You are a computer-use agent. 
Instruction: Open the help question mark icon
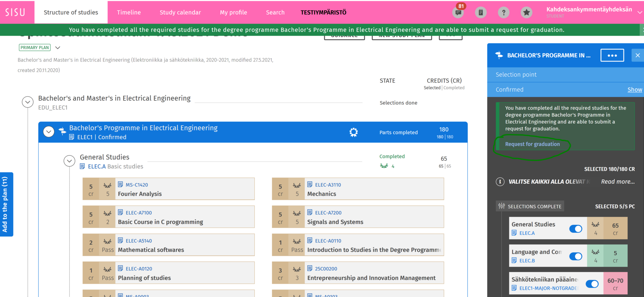504,13
